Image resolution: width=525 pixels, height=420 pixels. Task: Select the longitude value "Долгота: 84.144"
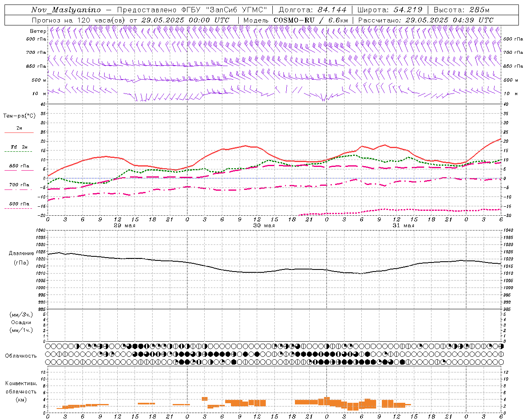point(313,10)
